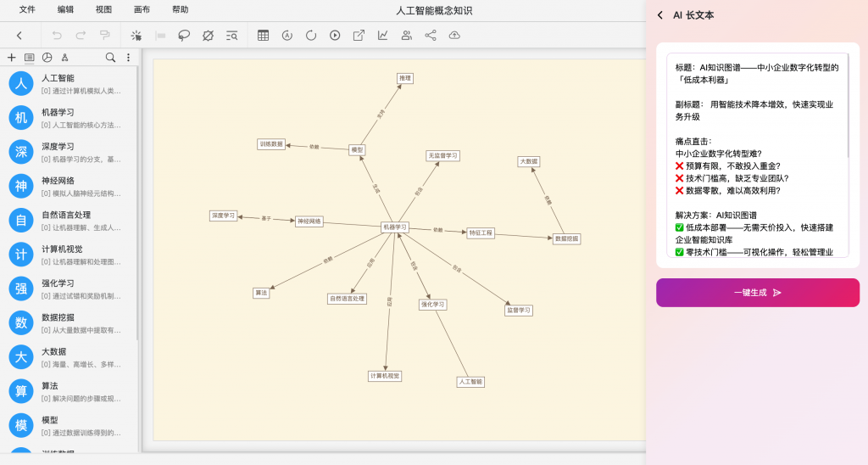The width and height of the screenshot is (868, 465).
Task: Click the 机器学习 node on the canvas
Action: pos(395,227)
